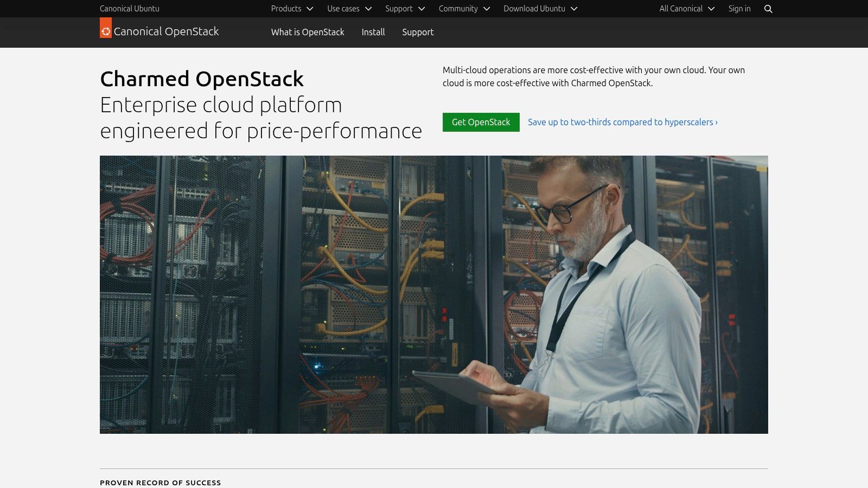
Task: Open the Canonical Ubuntu link
Action: pos(129,9)
